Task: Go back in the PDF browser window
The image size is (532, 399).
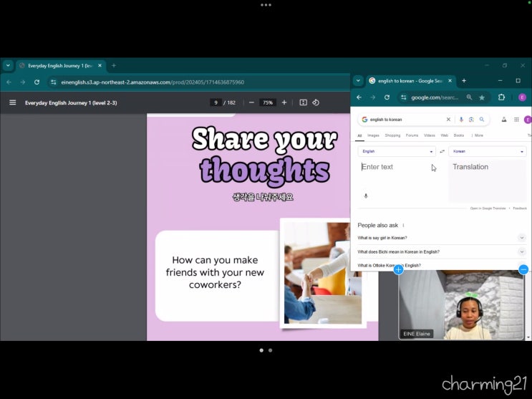Action: coord(9,82)
